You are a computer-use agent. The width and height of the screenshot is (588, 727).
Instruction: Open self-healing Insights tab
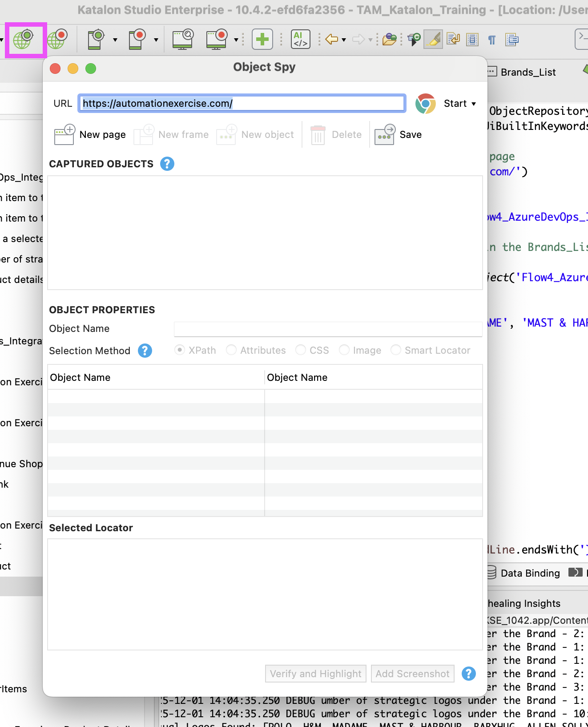(524, 603)
